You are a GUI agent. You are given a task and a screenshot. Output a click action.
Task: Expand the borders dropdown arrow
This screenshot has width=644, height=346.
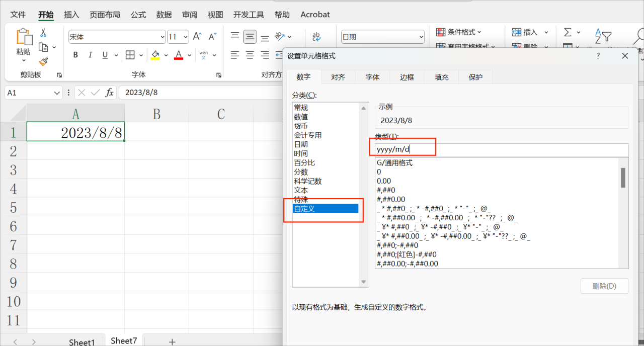[141, 55]
